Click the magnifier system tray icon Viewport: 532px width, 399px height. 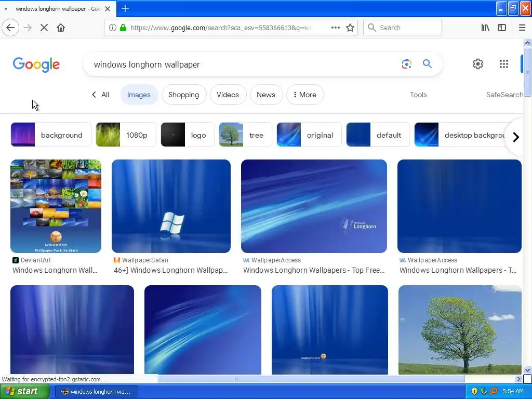coord(494,392)
